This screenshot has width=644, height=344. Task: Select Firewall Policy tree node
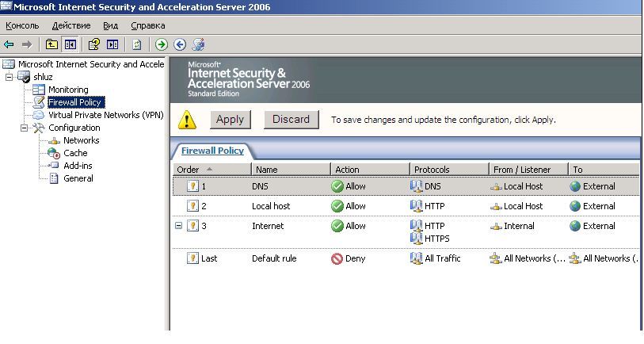click(x=75, y=102)
